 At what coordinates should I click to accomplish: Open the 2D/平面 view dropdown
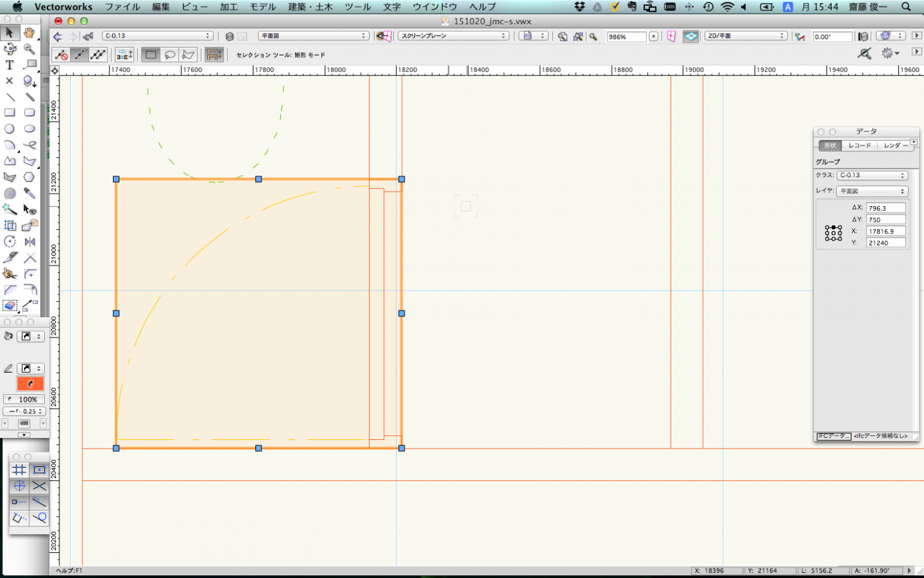[745, 36]
